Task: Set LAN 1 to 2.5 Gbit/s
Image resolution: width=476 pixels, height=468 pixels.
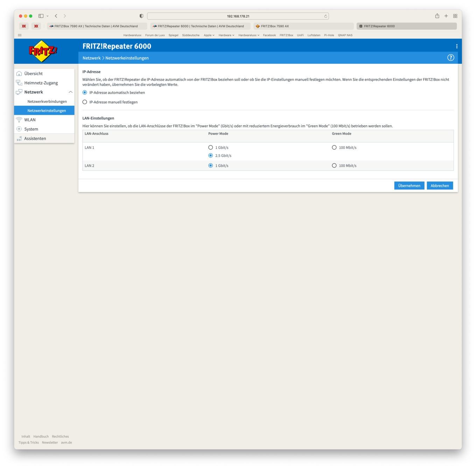Action: (x=211, y=156)
